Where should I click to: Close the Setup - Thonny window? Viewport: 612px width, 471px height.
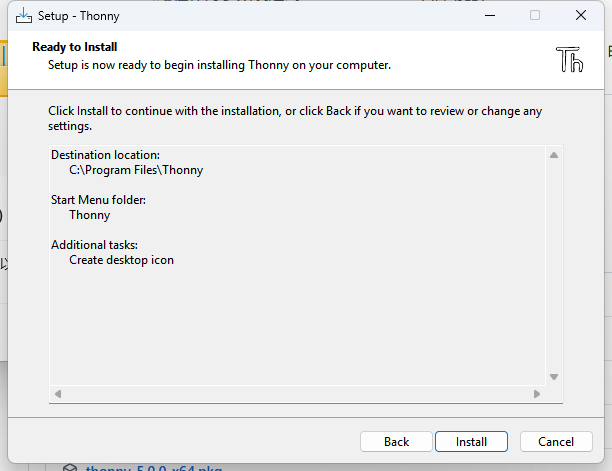click(x=581, y=16)
